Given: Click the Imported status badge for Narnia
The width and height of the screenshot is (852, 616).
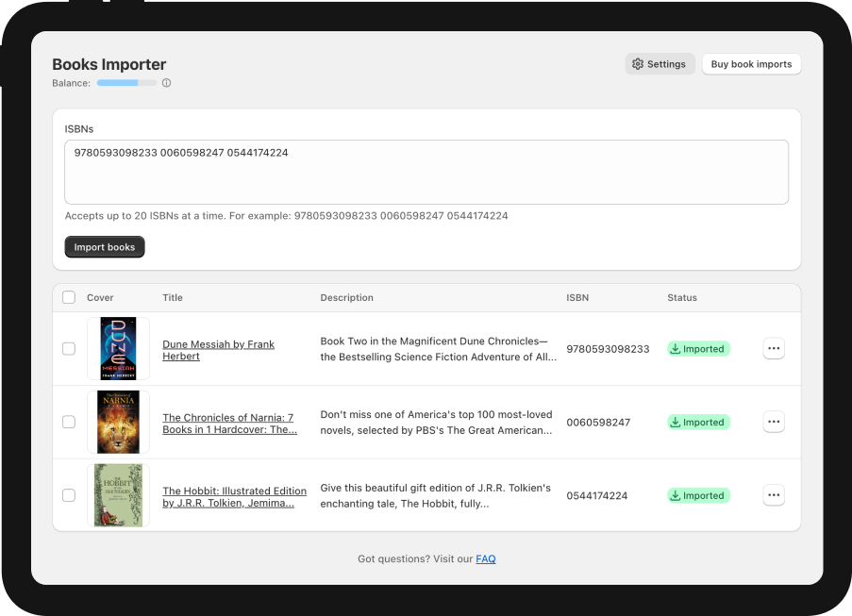Looking at the screenshot, I should click(x=698, y=423).
